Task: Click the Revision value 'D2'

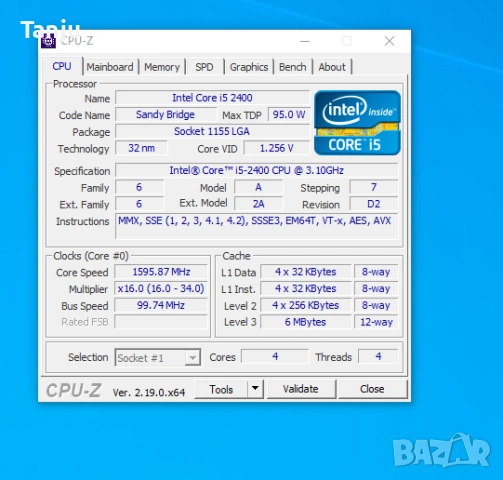Action: (374, 204)
